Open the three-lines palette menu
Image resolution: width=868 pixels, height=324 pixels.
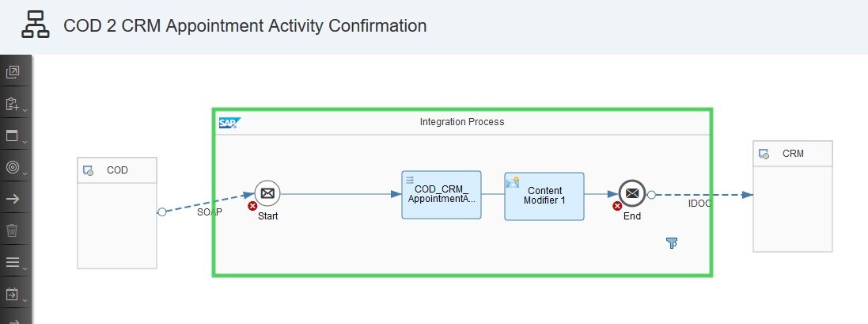point(14,262)
